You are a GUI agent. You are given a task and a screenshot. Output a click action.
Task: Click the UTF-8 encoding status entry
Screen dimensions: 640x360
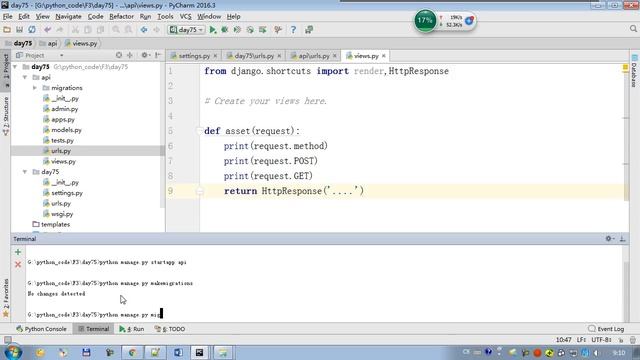tap(601, 340)
